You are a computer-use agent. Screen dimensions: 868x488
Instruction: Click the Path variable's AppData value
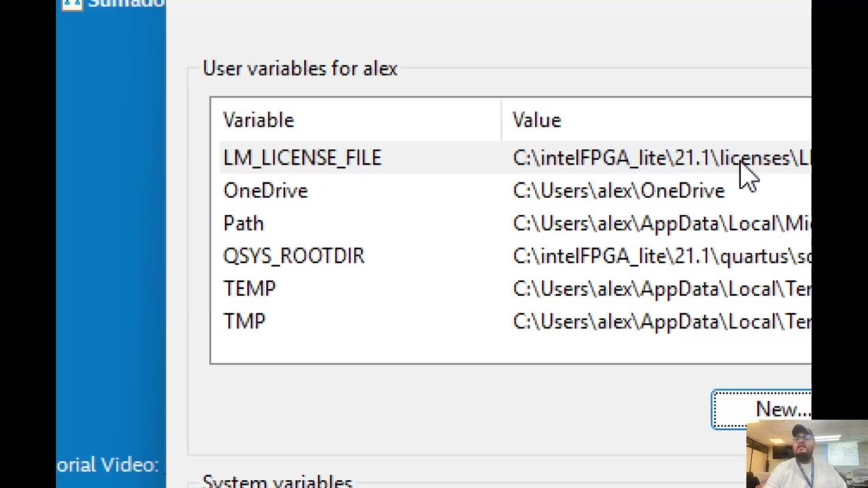pyautogui.click(x=661, y=224)
